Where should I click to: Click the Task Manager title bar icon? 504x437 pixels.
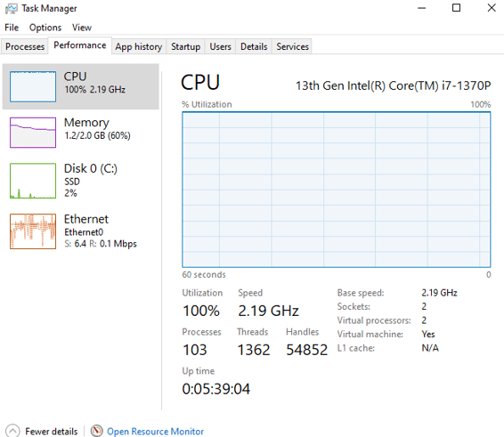click(12, 8)
